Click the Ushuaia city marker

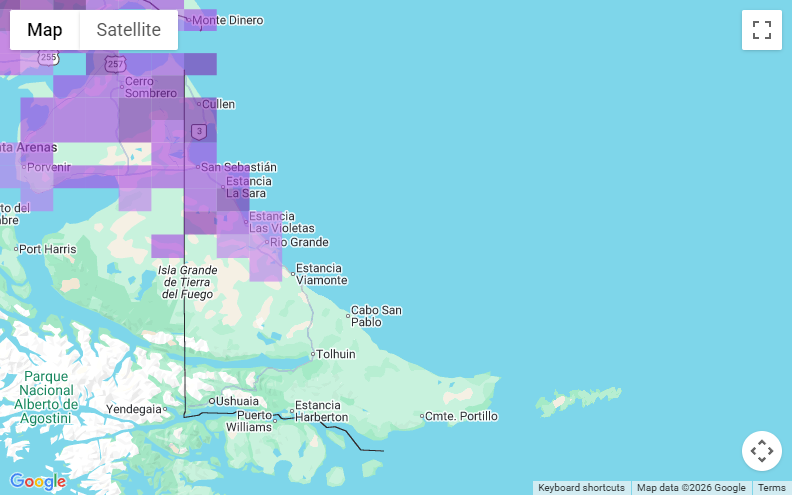tap(212, 401)
